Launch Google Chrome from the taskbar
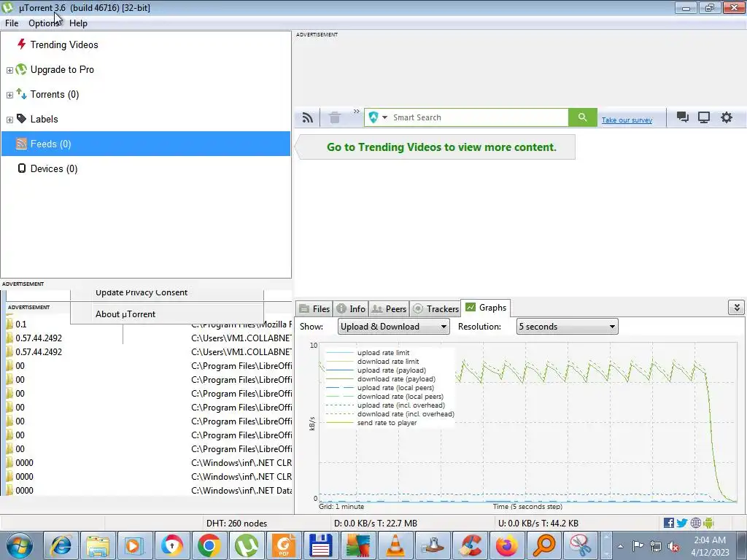This screenshot has width=747, height=560. 209,545
